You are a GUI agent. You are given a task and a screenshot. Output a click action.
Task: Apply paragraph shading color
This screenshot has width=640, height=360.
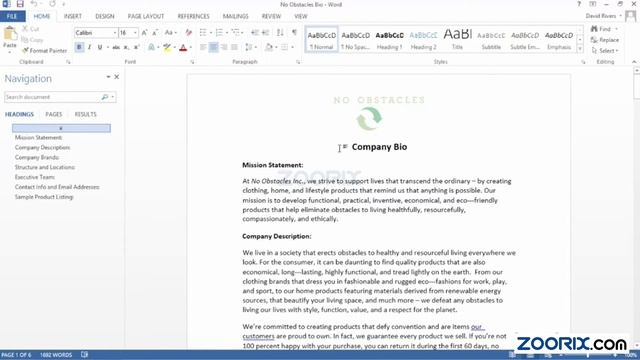click(269, 47)
